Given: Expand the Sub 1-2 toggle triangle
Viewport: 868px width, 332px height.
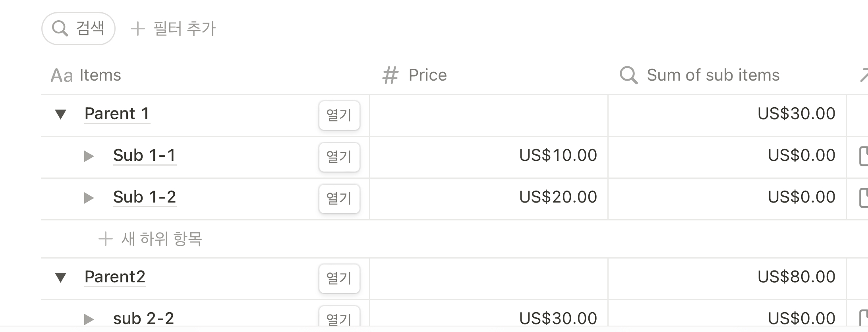Looking at the screenshot, I should (x=89, y=198).
